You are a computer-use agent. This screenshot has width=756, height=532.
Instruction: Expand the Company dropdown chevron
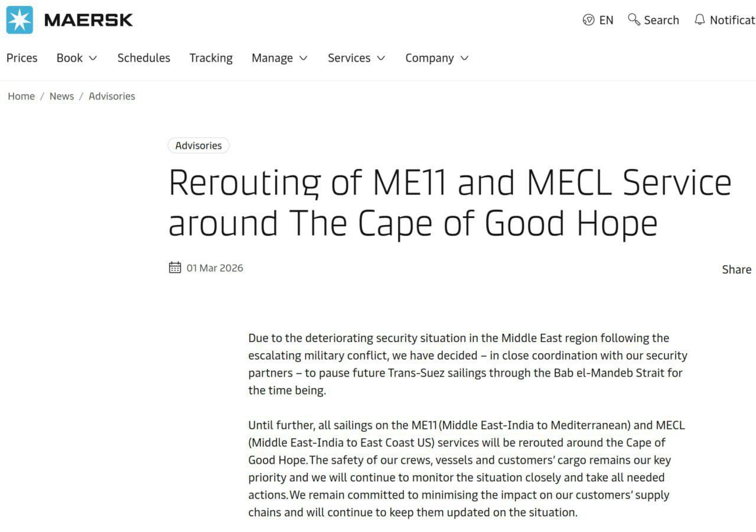(x=464, y=58)
